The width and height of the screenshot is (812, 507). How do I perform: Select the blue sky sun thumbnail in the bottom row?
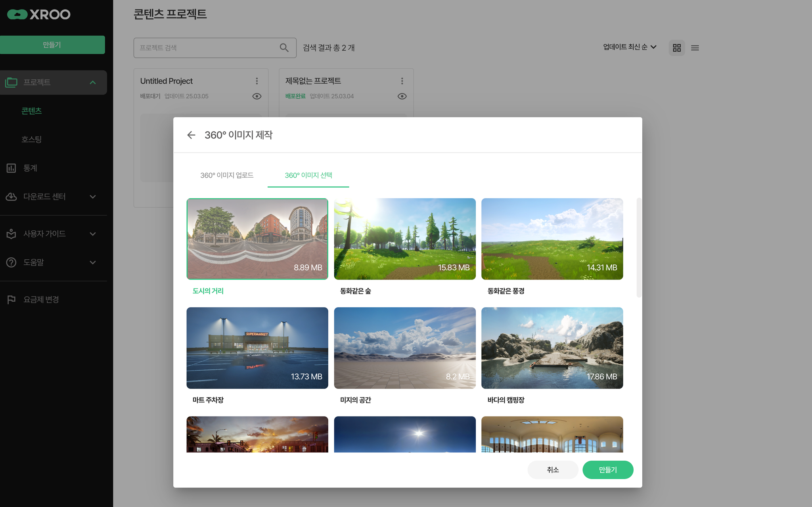pyautogui.click(x=405, y=434)
